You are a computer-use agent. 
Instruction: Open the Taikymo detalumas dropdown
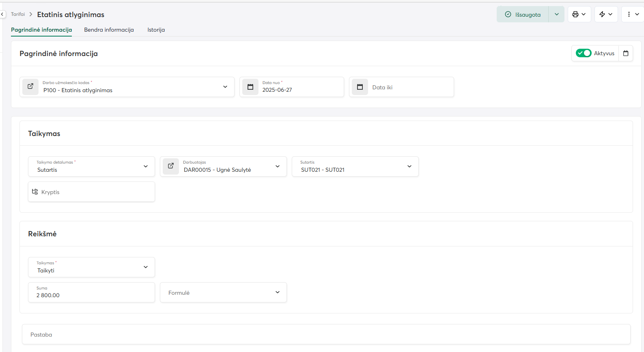click(146, 166)
